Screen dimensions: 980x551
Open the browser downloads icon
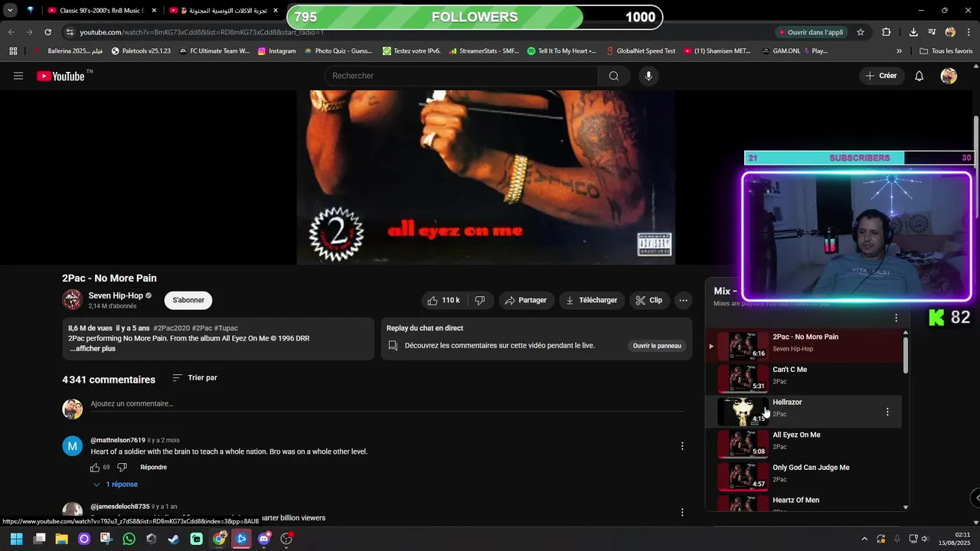(913, 32)
